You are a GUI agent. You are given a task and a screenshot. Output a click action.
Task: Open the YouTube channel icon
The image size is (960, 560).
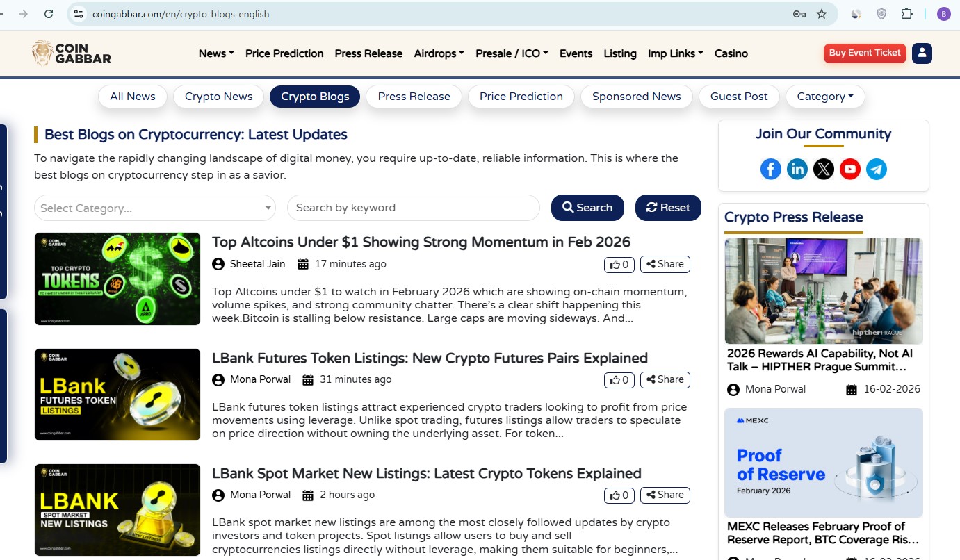point(850,169)
